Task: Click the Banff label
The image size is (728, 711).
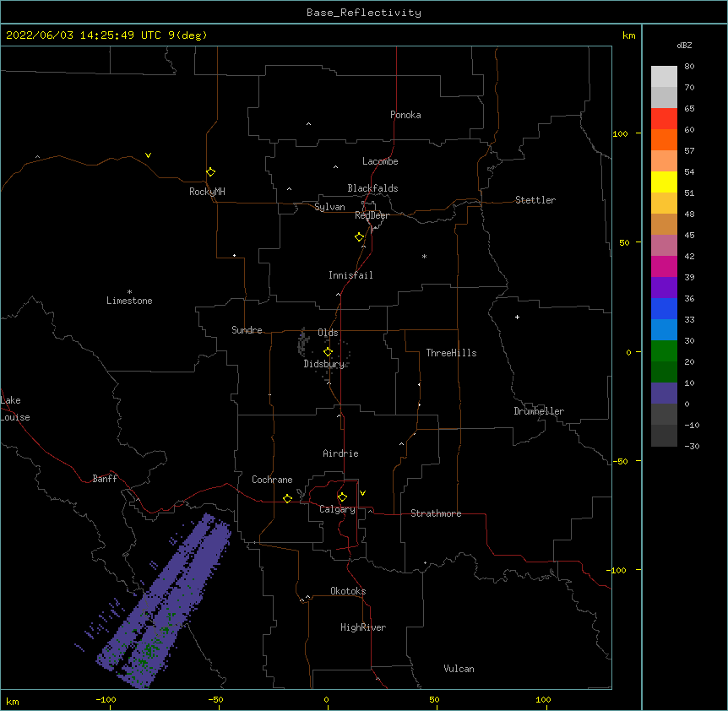Action: point(105,479)
